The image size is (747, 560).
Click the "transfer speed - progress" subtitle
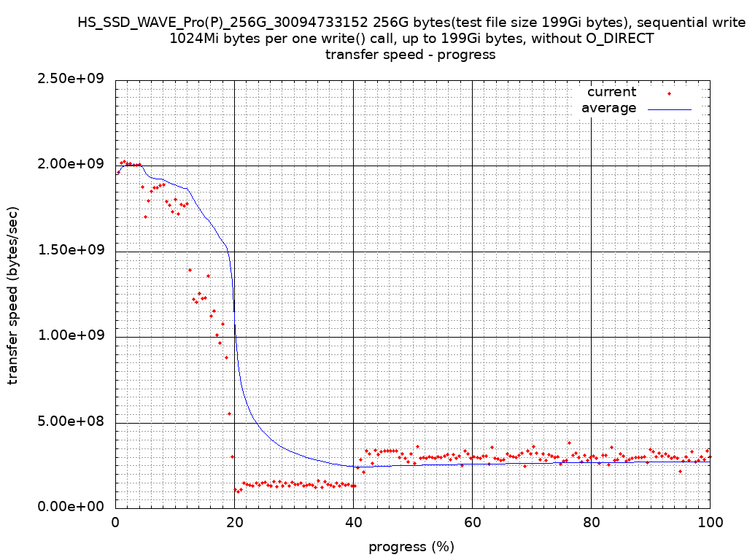[x=411, y=55]
